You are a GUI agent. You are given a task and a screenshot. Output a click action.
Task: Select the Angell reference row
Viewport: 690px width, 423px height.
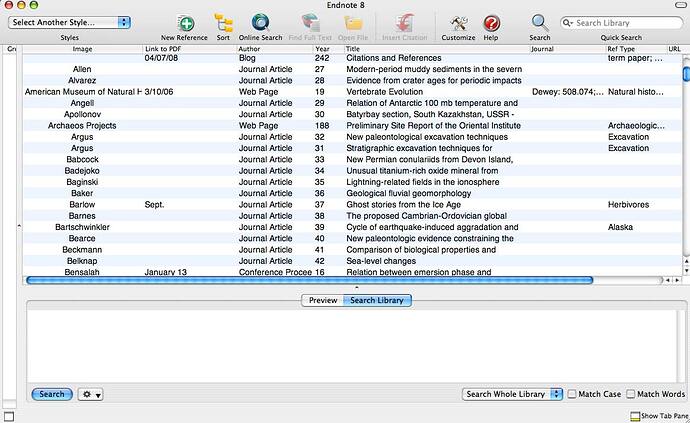click(x=352, y=103)
